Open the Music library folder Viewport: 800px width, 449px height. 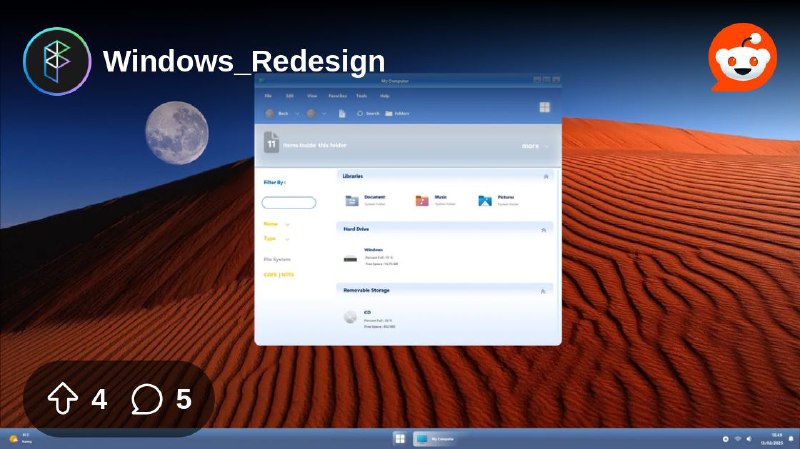click(435, 201)
